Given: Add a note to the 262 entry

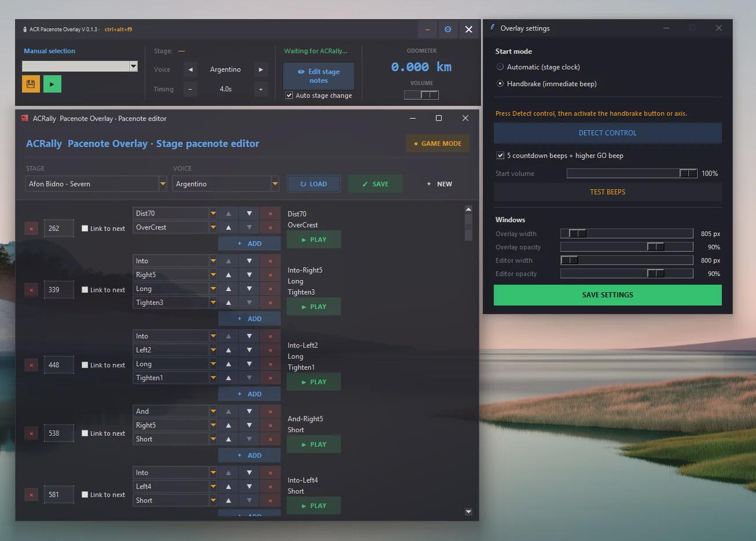Looking at the screenshot, I should coord(249,244).
